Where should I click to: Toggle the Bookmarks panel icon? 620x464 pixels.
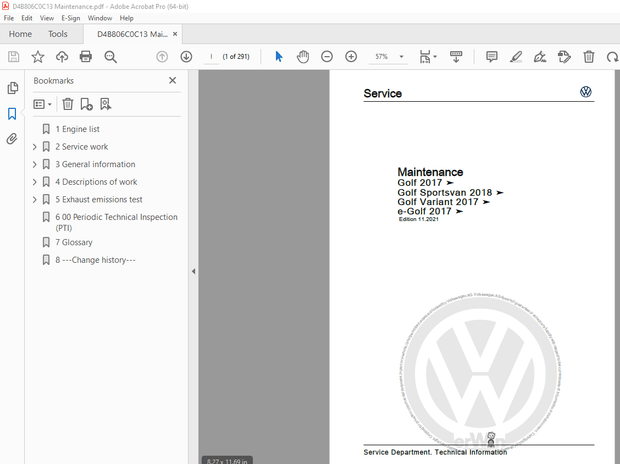[12, 114]
